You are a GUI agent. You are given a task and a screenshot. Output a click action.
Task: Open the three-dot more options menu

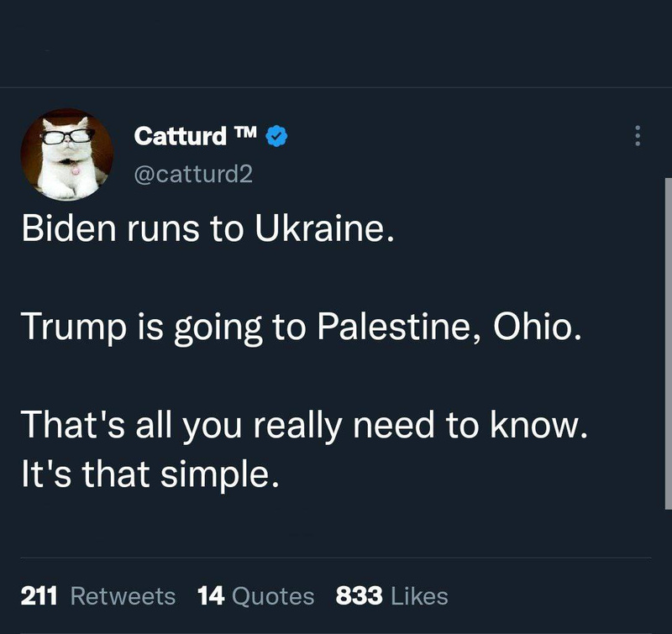pyautogui.click(x=638, y=136)
